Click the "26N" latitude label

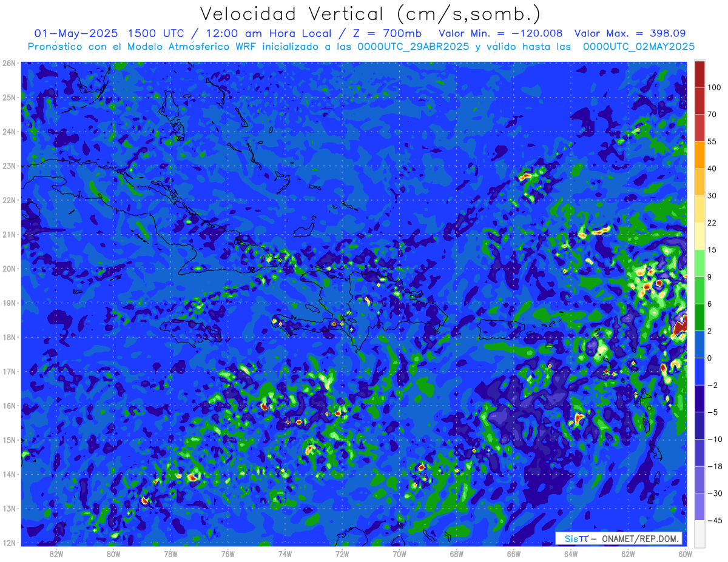pyautogui.click(x=8, y=63)
